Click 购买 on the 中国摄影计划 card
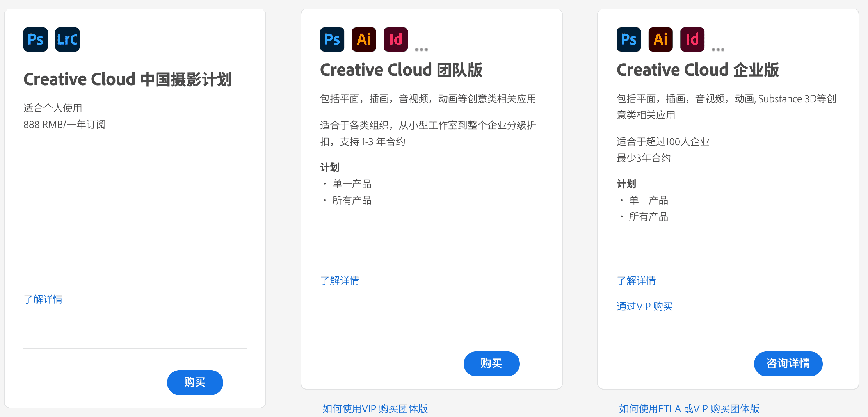The height and width of the screenshot is (417, 868). tap(195, 382)
